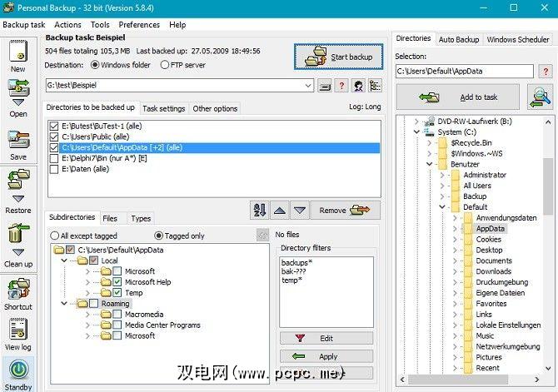Click red question mark beside Selection field
558x392 pixels.
pos(546,71)
